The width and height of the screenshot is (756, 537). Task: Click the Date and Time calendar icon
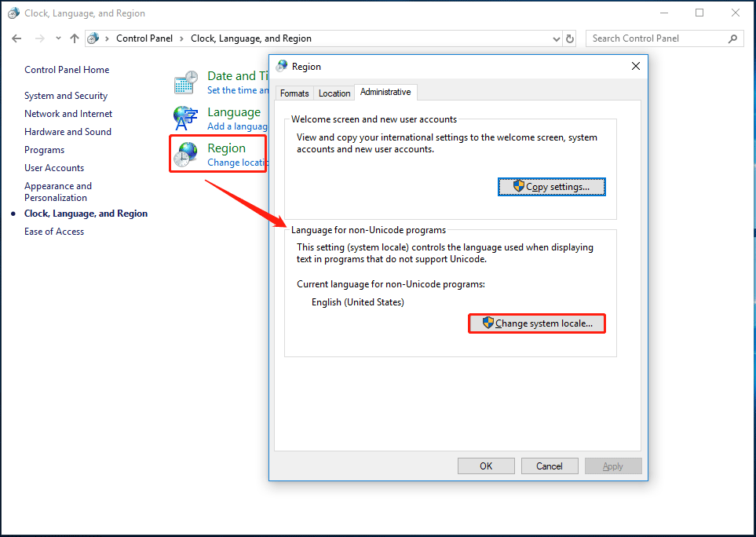pyautogui.click(x=185, y=82)
